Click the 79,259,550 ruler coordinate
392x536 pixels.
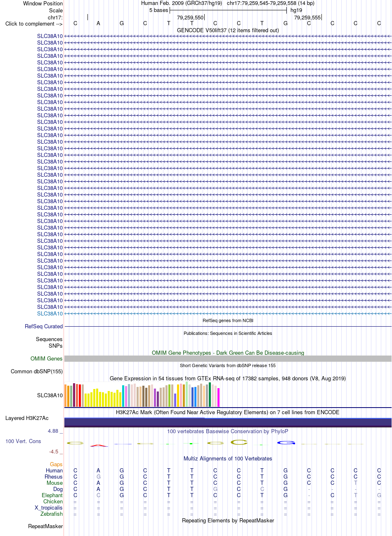pyautogui.click(x=190, y=18)
